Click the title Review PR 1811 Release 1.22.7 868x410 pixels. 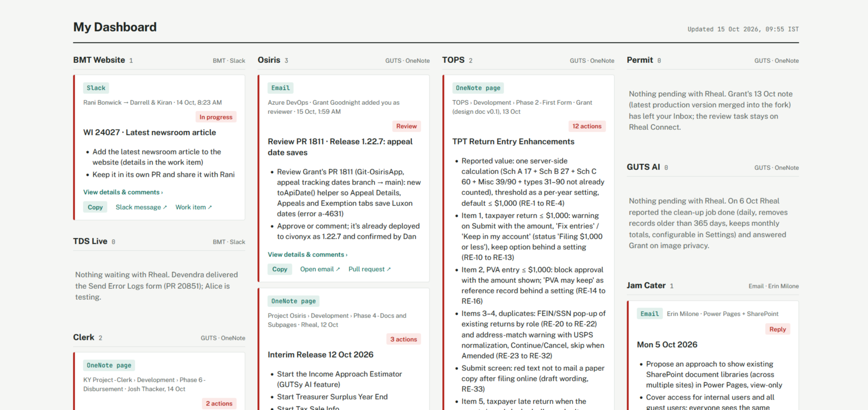tap(340, 147)
